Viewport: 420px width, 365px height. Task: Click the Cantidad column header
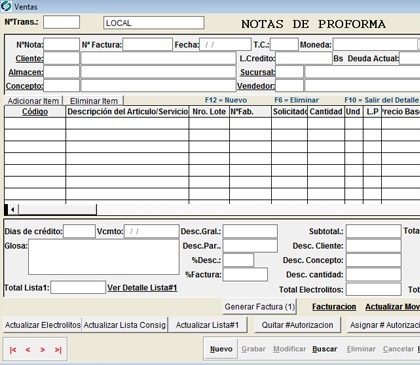pos(326,112)
